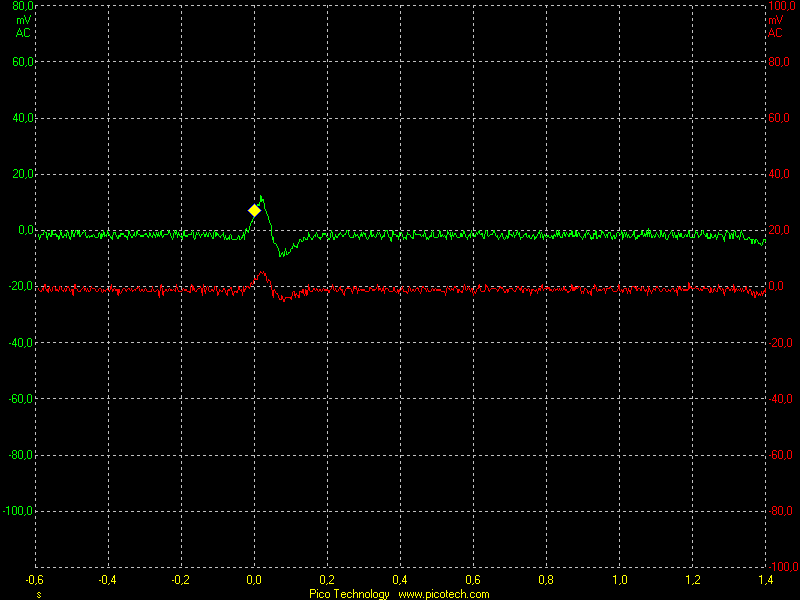Click the peak of the green waveform pulse
The width and height of the screenshot is (800, 600).
[x=261, y=197]
